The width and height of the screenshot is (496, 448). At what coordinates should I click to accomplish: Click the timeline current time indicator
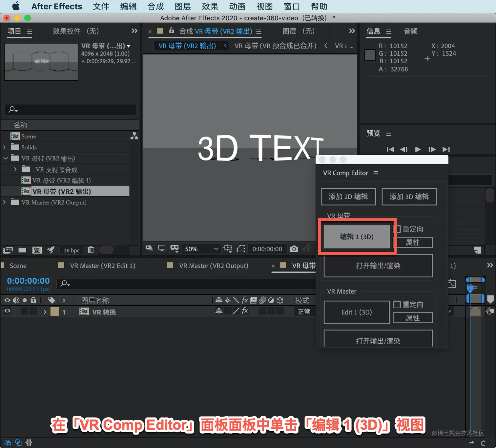(470, 289)
